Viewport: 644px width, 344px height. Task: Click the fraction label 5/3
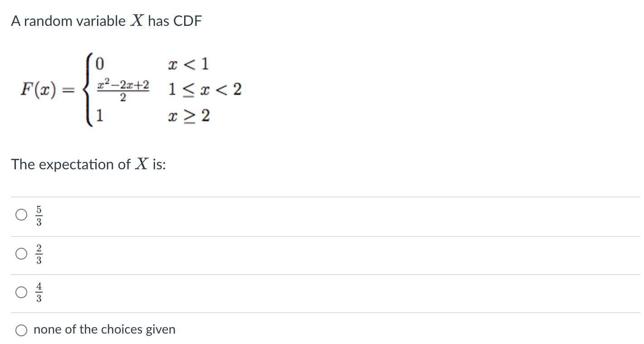(x=39, y=215)
